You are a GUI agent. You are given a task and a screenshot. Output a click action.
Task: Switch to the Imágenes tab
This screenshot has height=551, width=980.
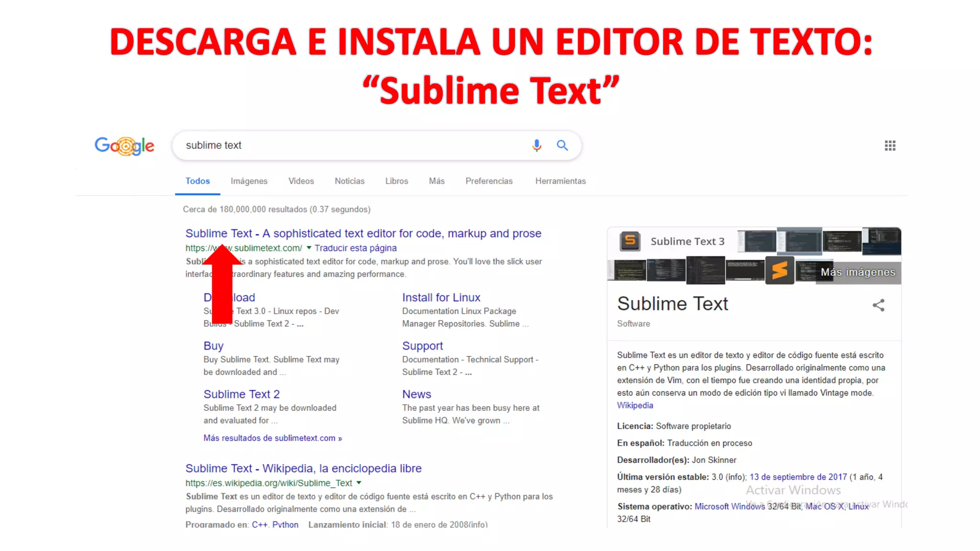(249, 181)
